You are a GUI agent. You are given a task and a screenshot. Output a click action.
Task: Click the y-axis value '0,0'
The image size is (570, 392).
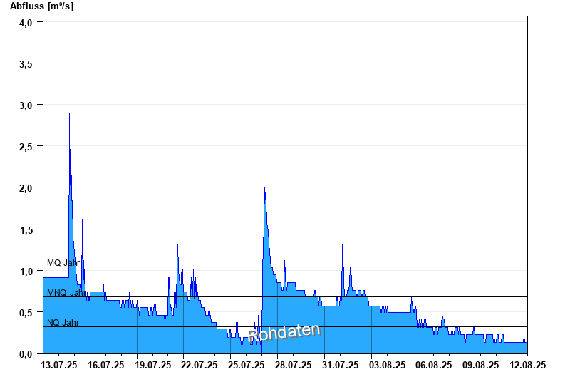pyautogui.click(x=26, y=354)
